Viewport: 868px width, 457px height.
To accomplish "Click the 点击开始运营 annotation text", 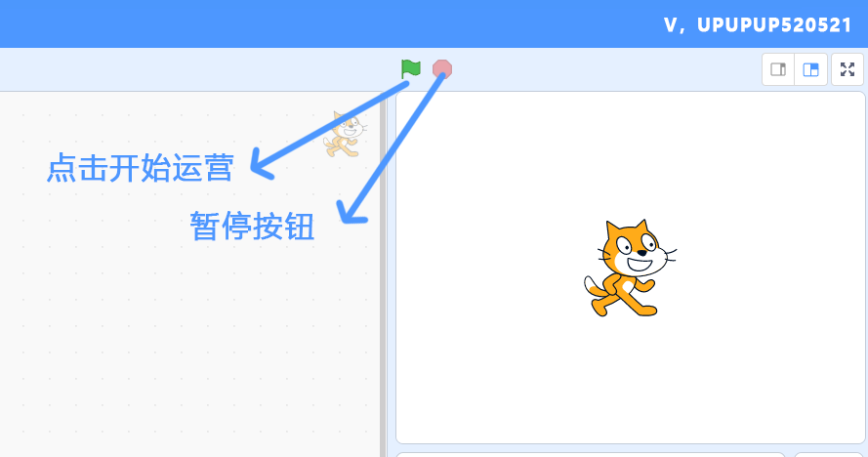I will [141, 167].
